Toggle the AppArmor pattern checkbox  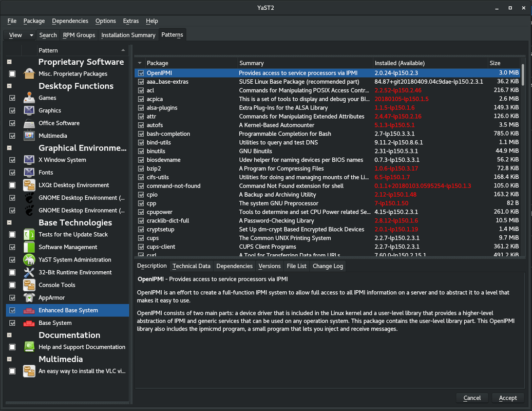click(12, 297)
